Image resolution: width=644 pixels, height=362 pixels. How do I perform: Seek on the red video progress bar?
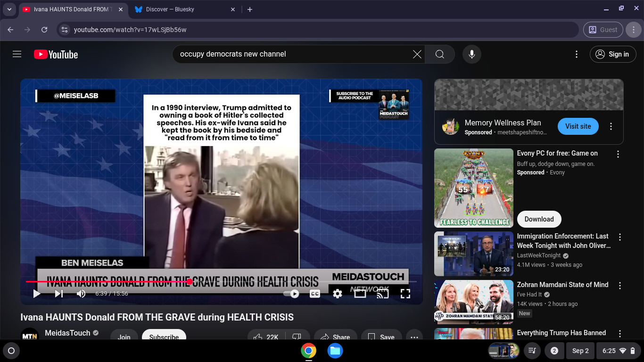click(221, 281)
